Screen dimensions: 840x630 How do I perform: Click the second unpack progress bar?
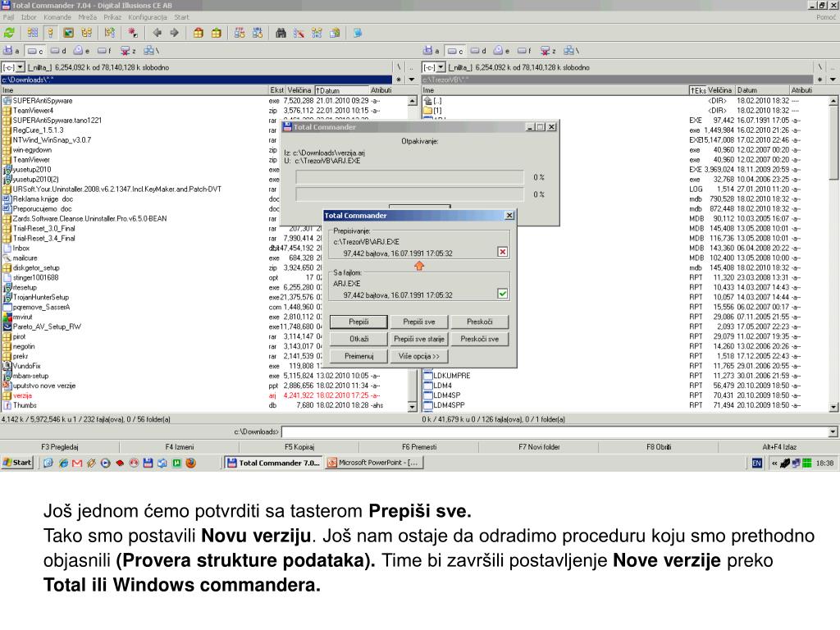pos(410,194)
